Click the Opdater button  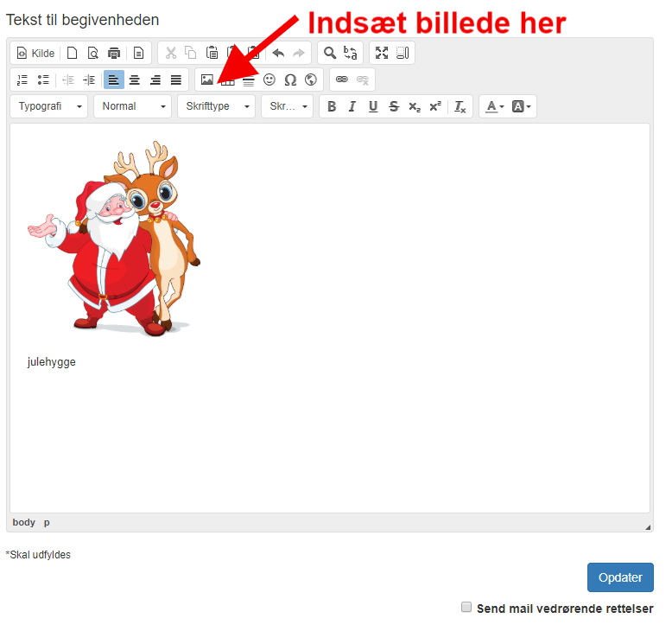620,577
